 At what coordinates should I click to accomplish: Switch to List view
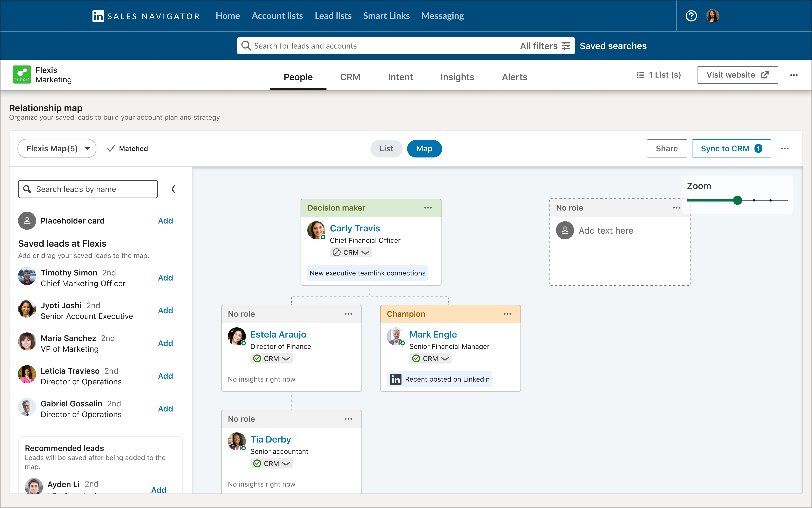(386, 148)
